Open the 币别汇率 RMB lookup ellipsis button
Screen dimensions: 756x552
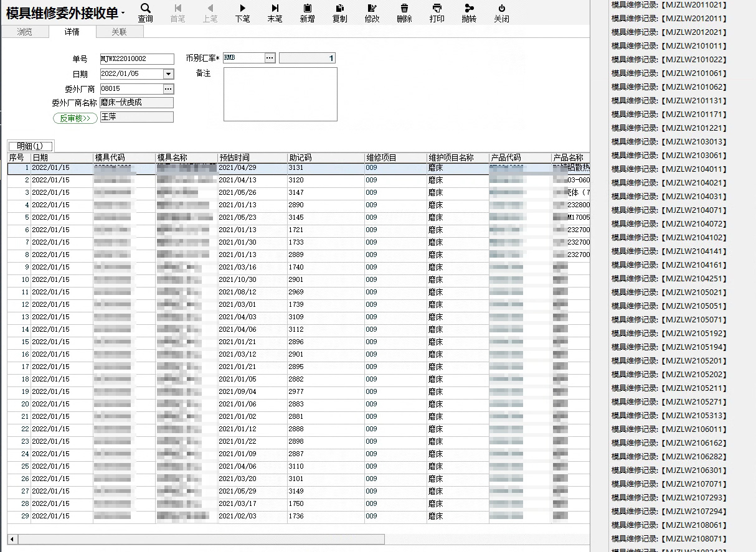[x=270, y=58]
